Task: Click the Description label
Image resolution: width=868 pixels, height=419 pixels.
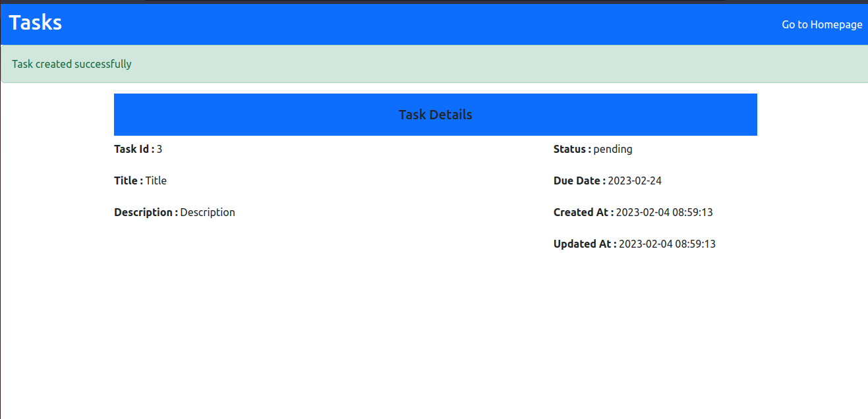Action: point(146,212)
